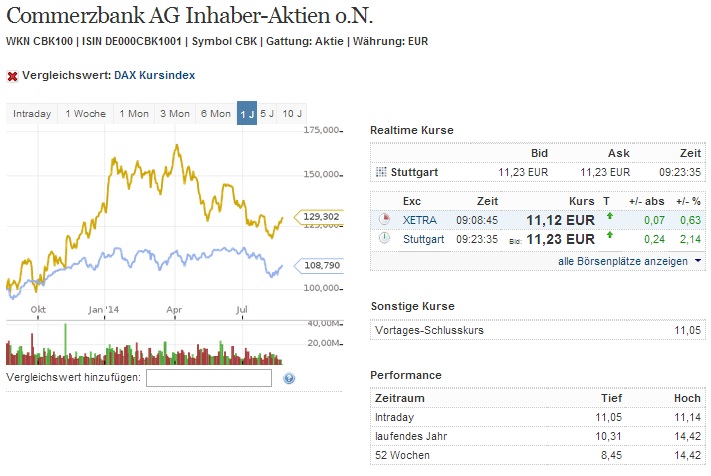Click the grey clock icon in Stuttgart row
The width and height of the screenshot is (711, 476).
[x=384, y=239]
